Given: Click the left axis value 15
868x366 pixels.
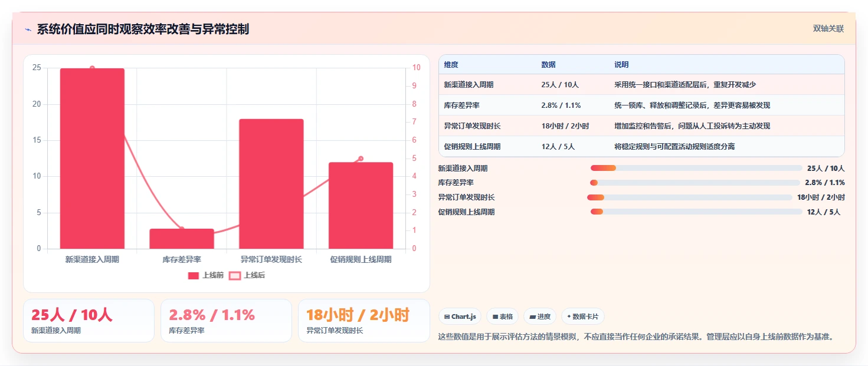Looking at the screenshot, I should (37, 140).
